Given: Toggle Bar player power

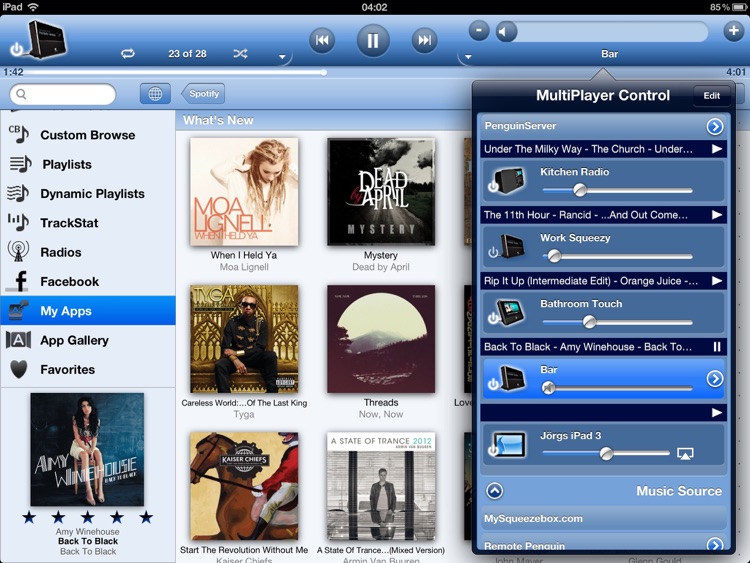Looking at the screenshot, I should [493, 384].
